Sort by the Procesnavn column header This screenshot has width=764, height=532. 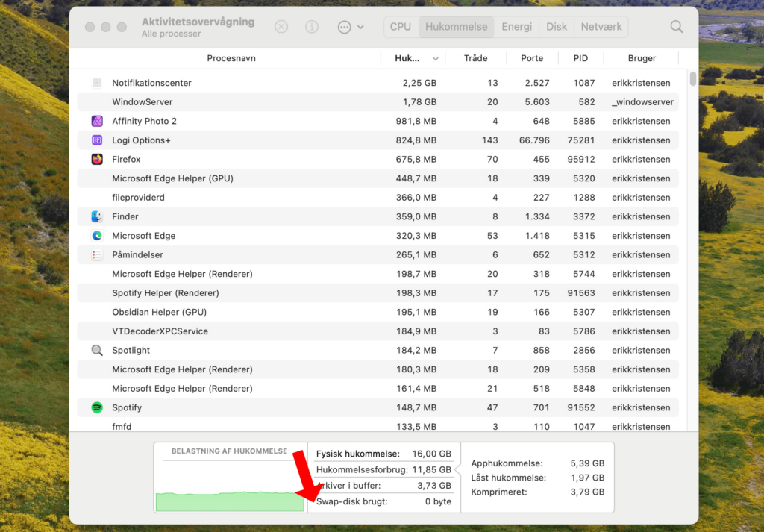231,58
